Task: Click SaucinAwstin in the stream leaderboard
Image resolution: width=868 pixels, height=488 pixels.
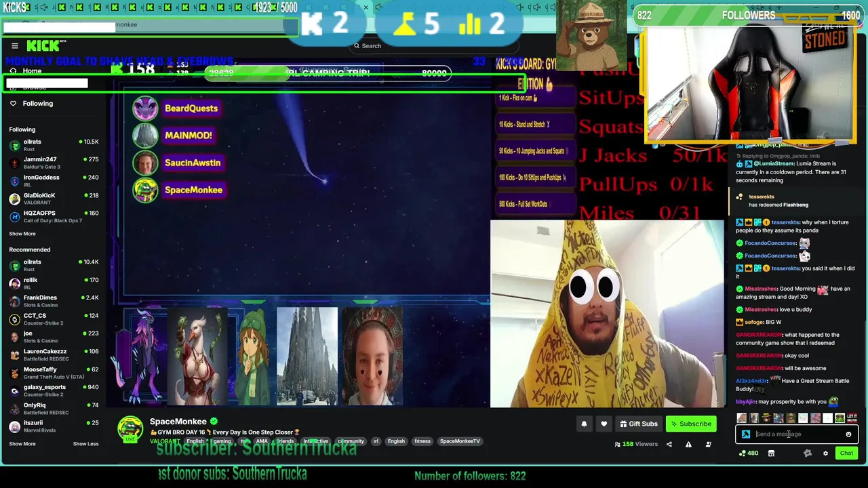Action: coord(193,163)
